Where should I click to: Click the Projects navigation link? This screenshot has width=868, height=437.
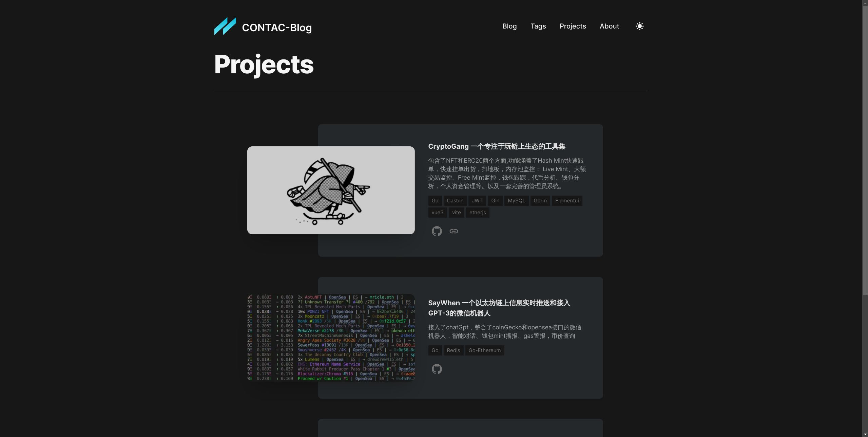coord(572,26)
